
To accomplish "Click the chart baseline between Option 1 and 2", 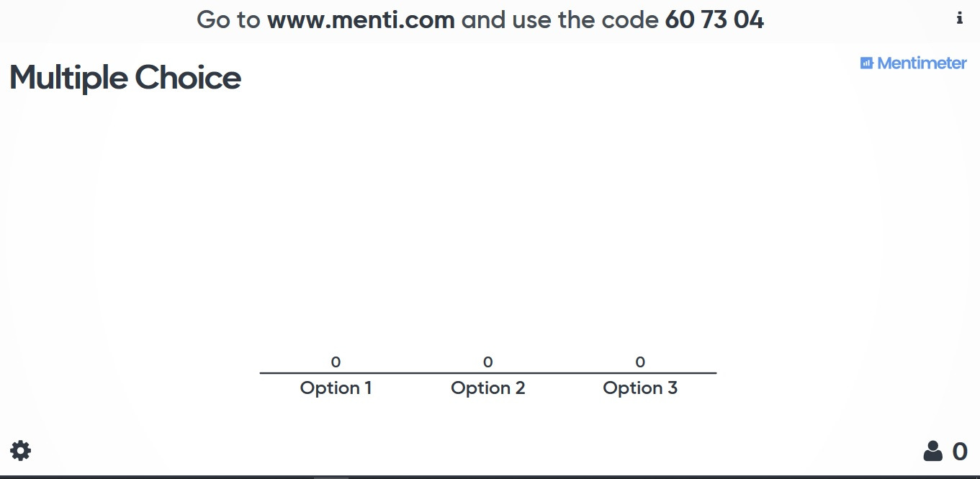I will pyautogui.click(x=412, y=373).
